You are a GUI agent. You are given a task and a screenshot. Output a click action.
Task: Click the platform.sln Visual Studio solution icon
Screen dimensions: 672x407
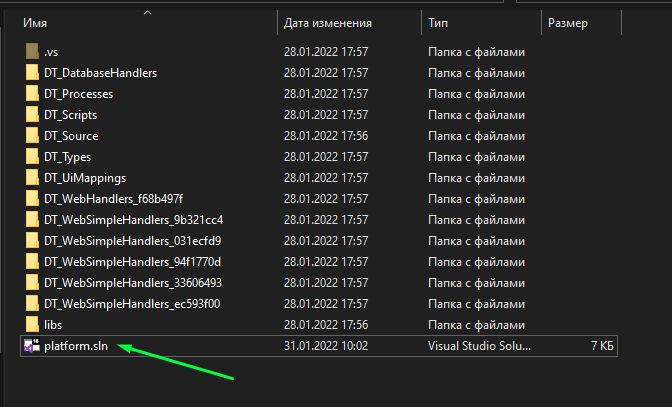point(31,346)
